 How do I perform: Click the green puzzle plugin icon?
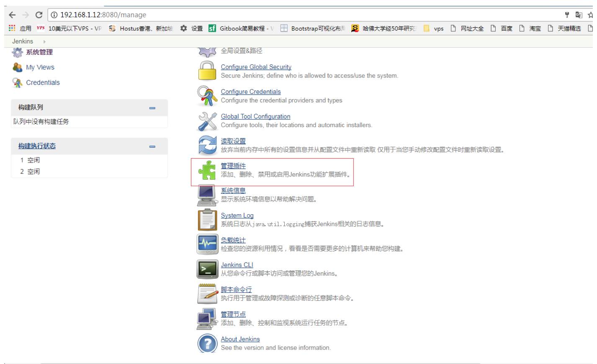[x=207, y=170]
